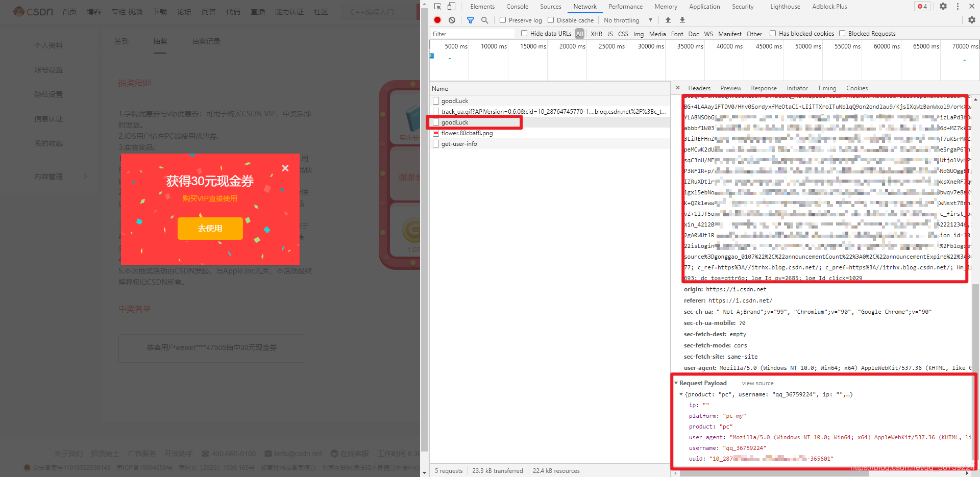Switch to the Sources tab

[x=551, y=7]
